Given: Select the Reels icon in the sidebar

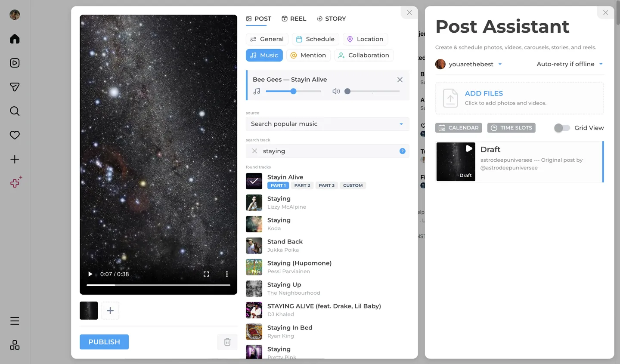Looking at the screenshot, I should 14,63.
